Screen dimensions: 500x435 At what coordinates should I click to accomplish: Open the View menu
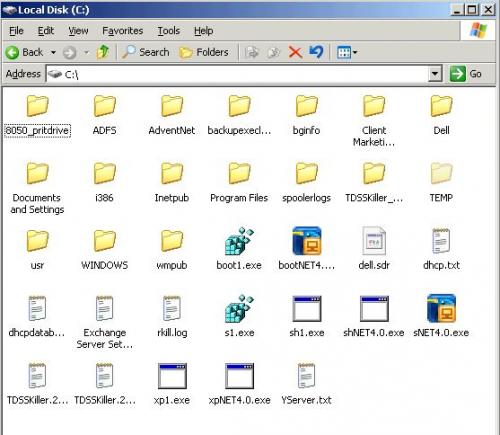[x=78, y=31]
